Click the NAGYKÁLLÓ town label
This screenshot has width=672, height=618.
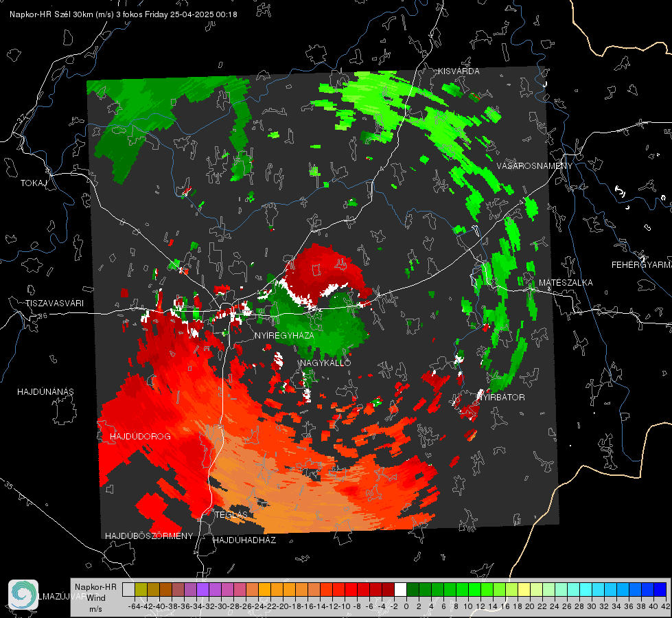coord(325,363)
